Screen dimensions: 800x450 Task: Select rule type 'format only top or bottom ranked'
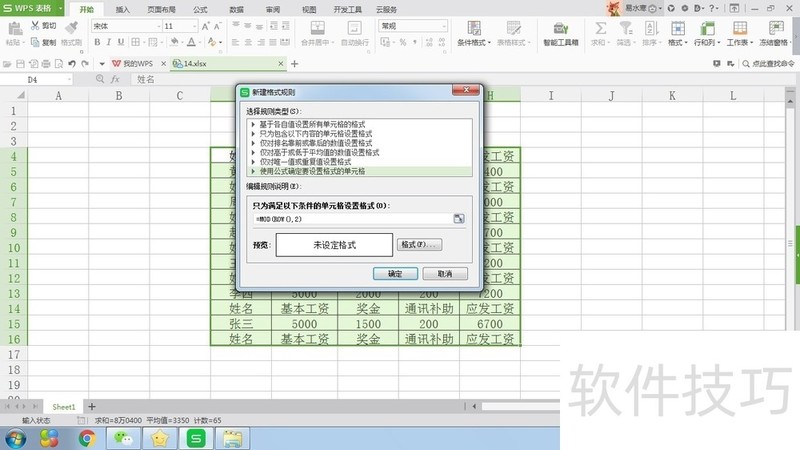point(360,143)
